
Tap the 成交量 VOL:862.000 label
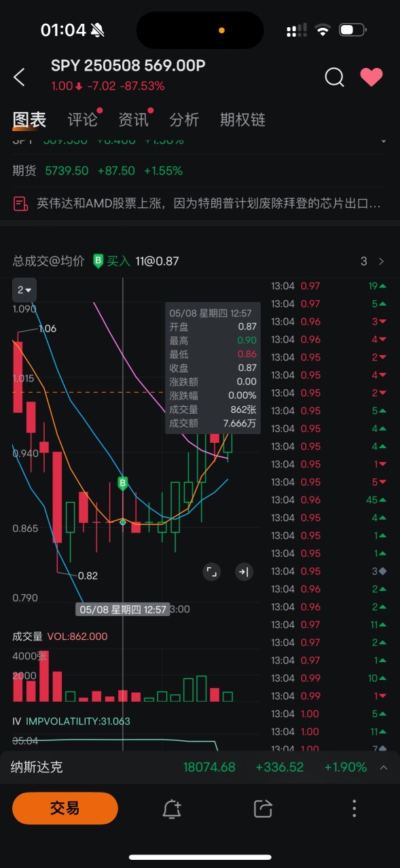[60, 636]
